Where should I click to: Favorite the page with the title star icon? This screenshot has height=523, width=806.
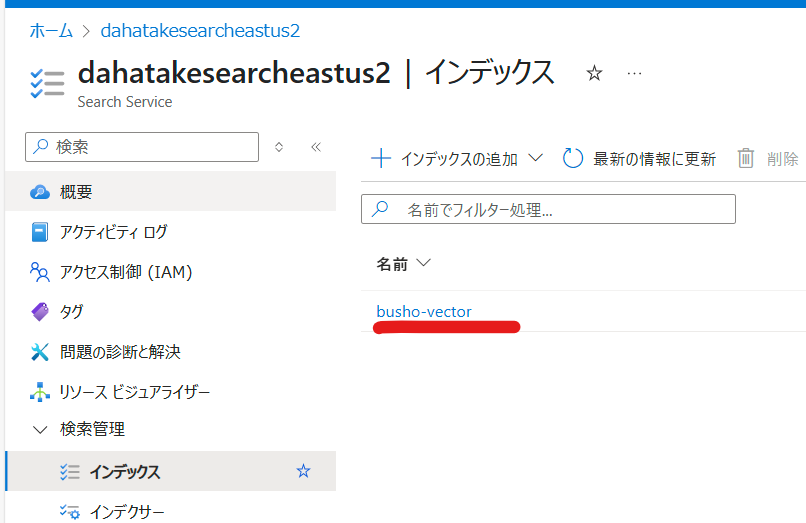(x=594, y=74)
